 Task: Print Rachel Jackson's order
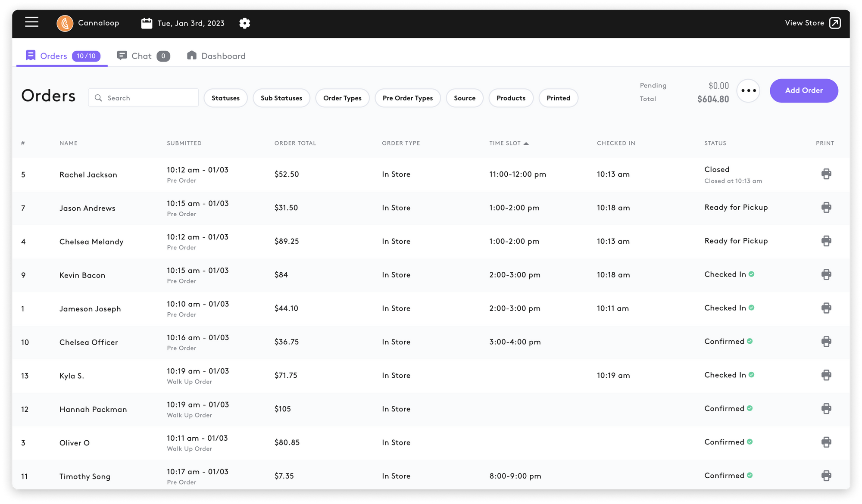pyautogui.click(x=826, y=174)
